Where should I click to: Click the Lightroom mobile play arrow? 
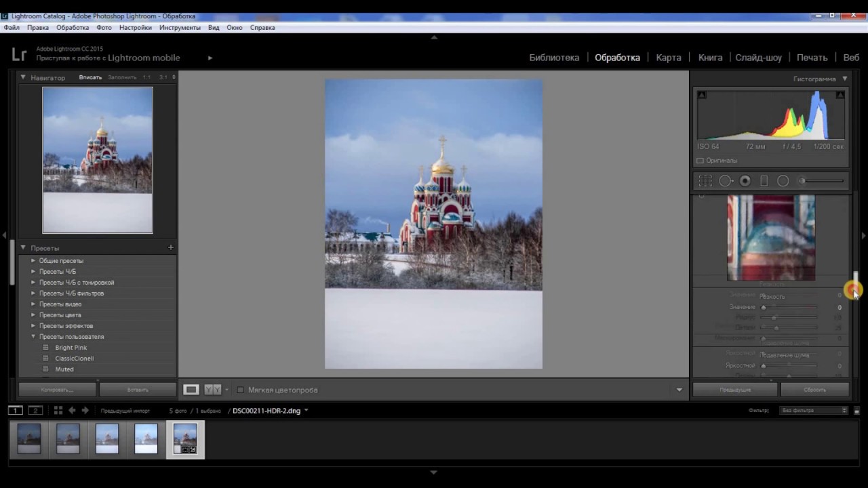[x=210, y=58]
